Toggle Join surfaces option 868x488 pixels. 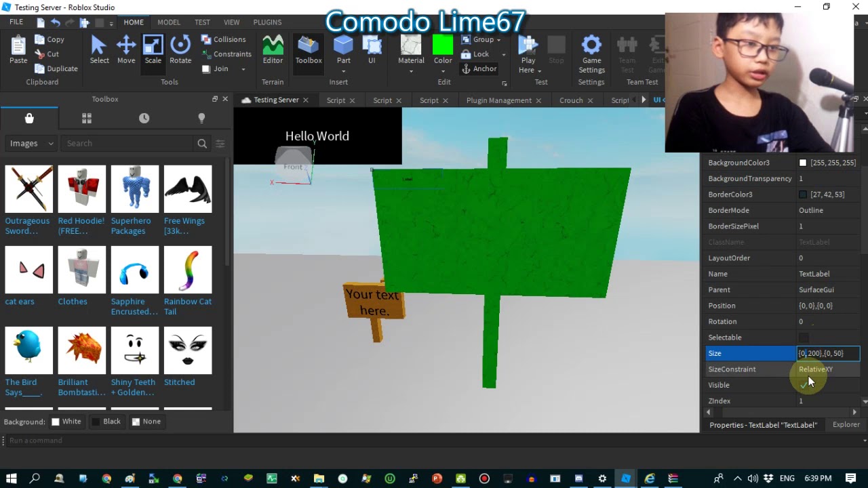click(x=215, y=68)
